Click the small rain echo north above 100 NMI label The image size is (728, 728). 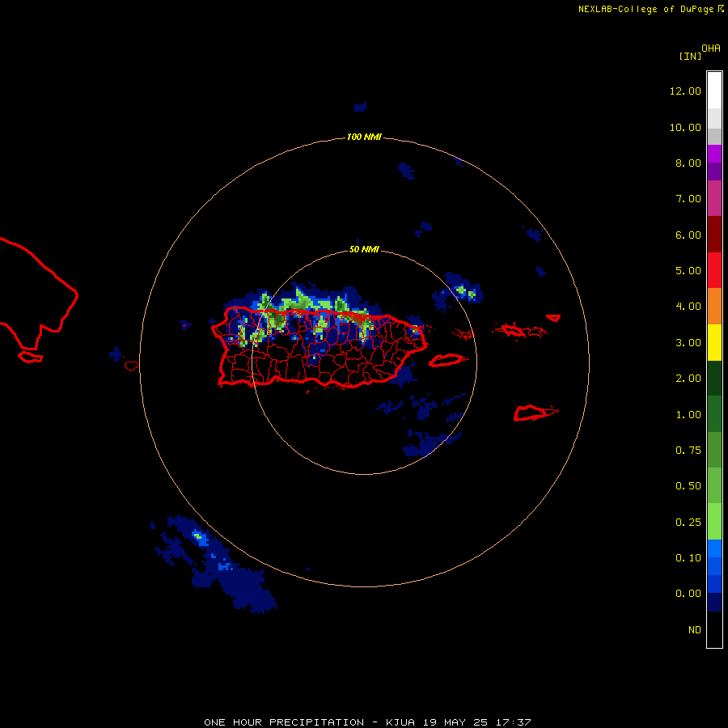[360, 108]
